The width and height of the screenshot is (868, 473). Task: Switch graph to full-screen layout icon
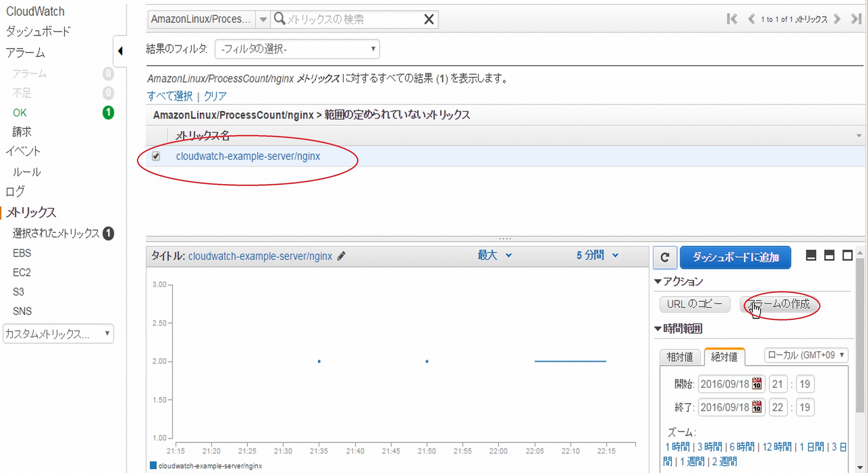pyautogui.click(x=848, y=256)
